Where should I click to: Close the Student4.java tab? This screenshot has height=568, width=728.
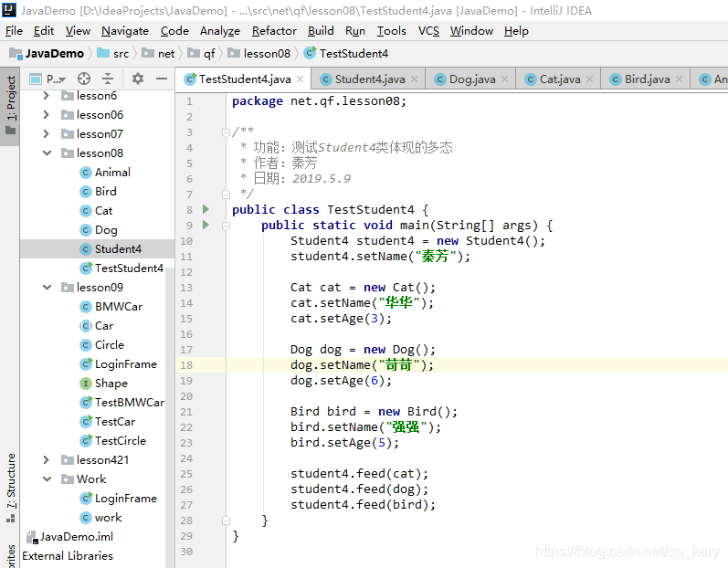pos(415,79)
